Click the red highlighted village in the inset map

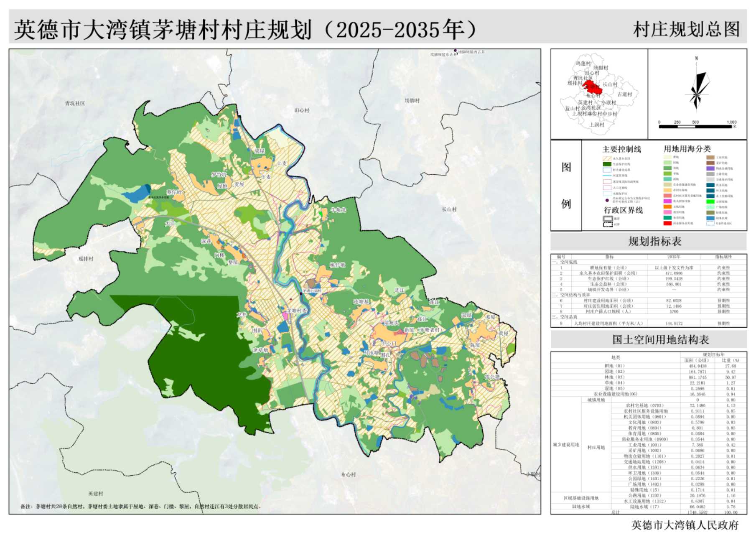[x=593, y=88]
